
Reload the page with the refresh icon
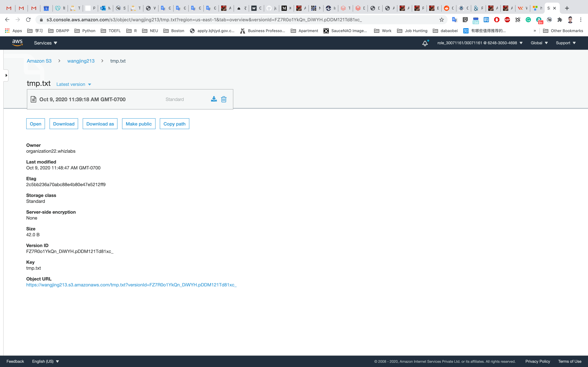pyautogui.click(x=28, y=20)
